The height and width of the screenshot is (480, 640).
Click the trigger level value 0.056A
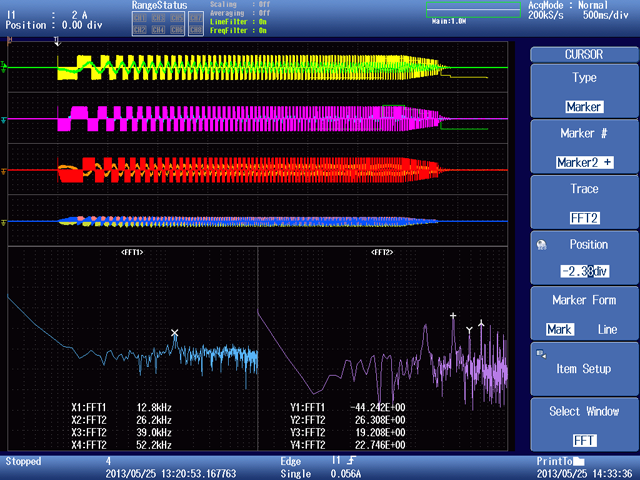pos(346,474)
